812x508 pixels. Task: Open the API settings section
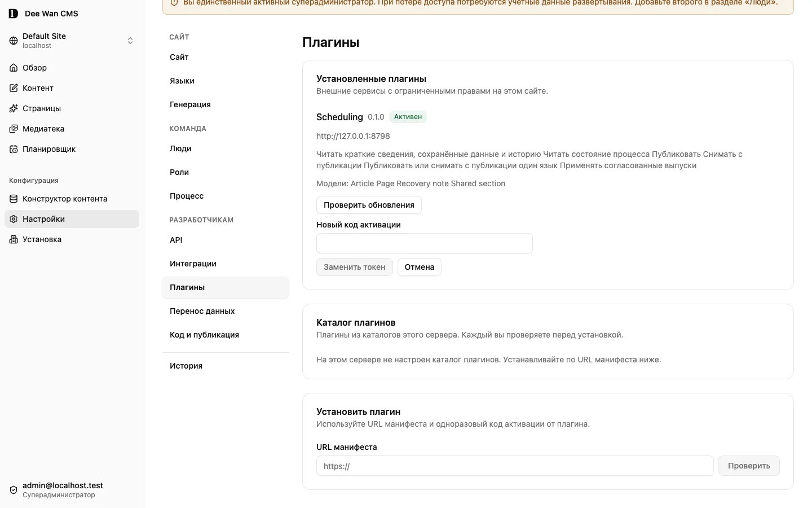pos(226,240)
